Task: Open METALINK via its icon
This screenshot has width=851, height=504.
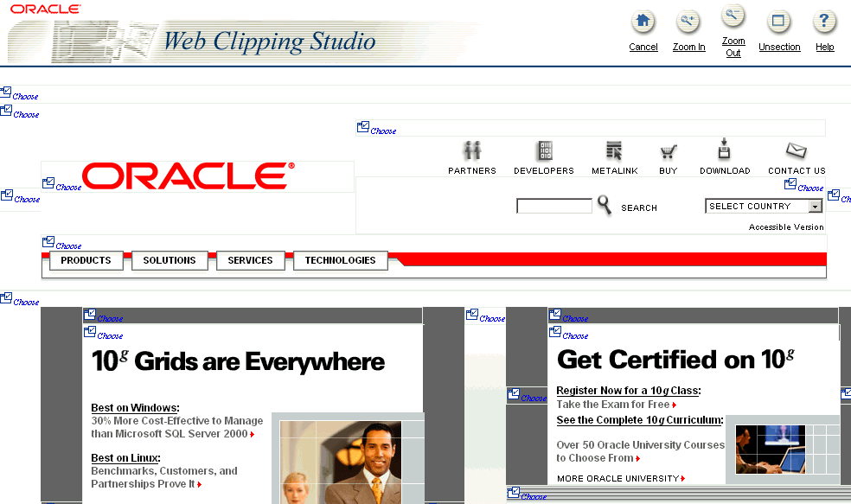Action: [614, 151]
